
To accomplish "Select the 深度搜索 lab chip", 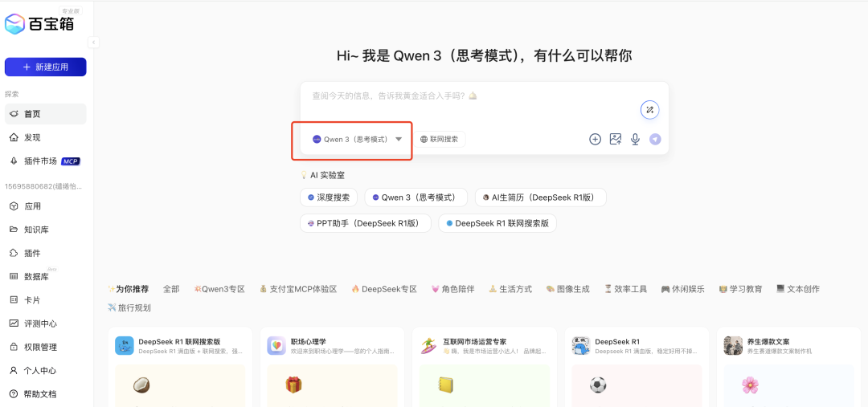I will click(x=329, y=197).
